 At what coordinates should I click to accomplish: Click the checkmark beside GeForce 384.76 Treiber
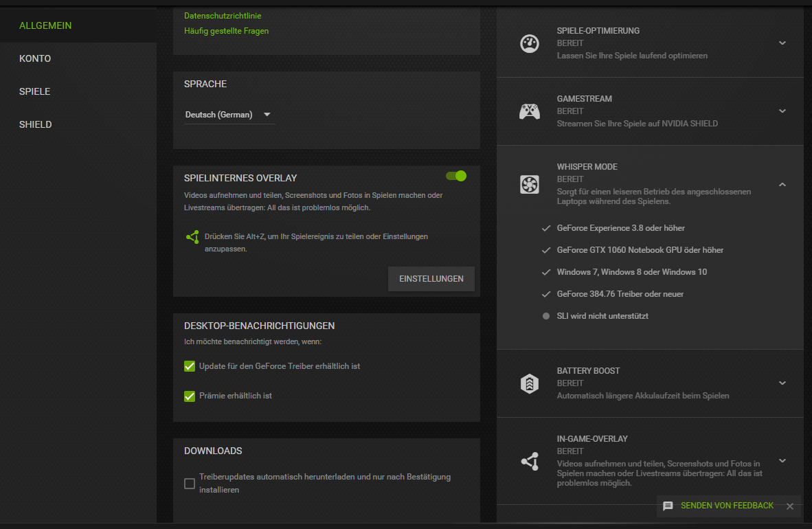point(546,294)
